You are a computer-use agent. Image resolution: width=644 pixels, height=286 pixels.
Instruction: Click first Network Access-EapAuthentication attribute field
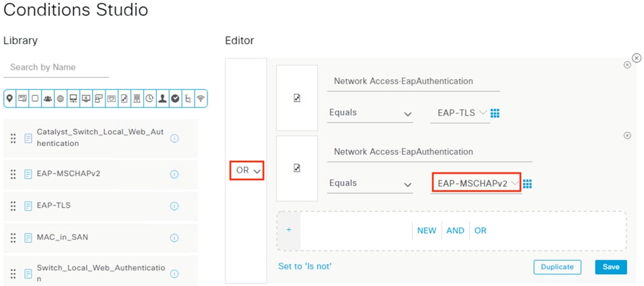414,81
